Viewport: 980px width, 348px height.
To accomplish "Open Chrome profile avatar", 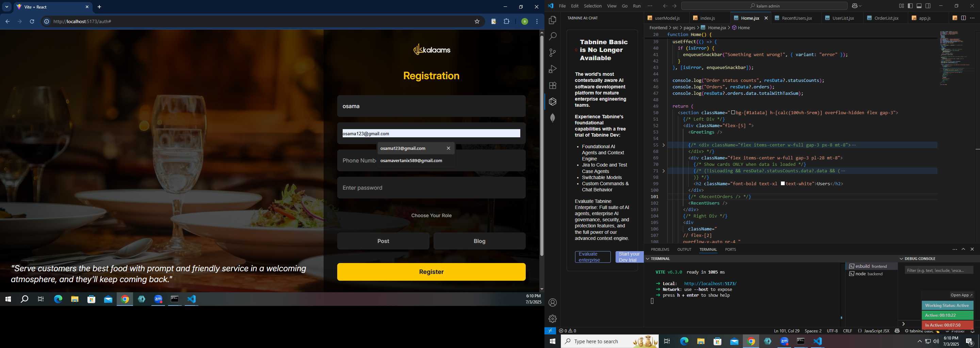I will pos(524,22).
